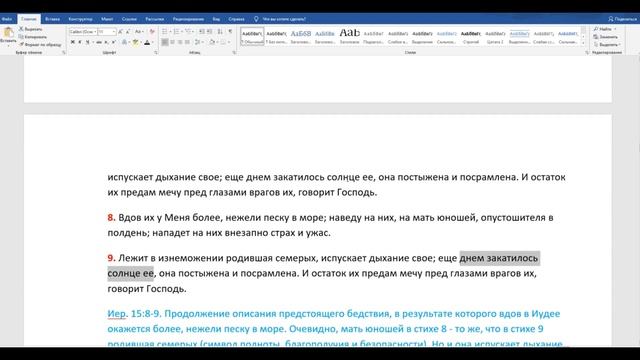Click the Заменить (Replace) button

pyautogui.click(x=606, y=37)
